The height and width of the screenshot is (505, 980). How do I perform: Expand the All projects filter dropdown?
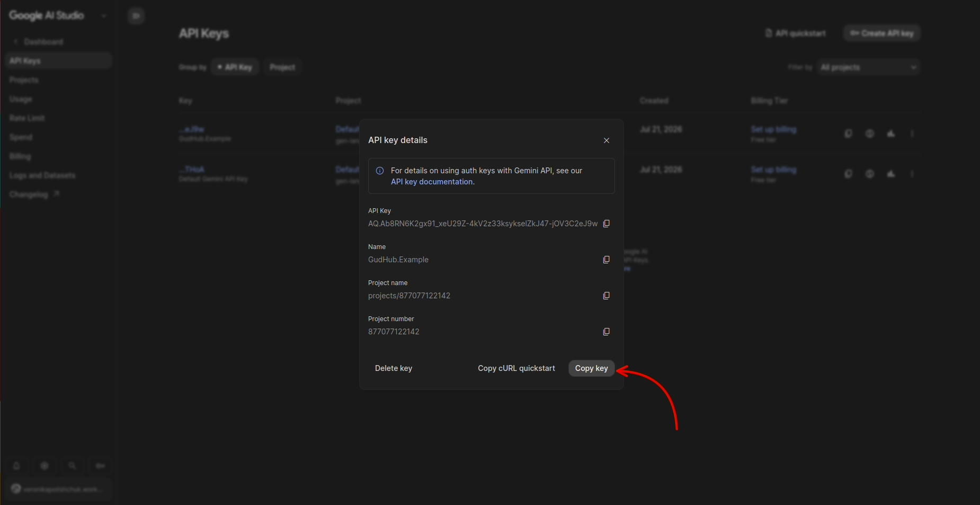coord(868,67)
